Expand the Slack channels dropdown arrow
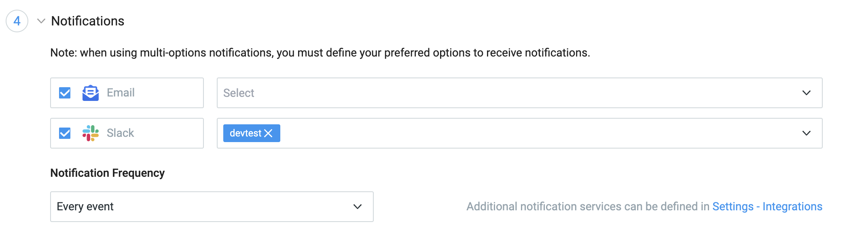868x243 pixels. click(x=807, y=133)
